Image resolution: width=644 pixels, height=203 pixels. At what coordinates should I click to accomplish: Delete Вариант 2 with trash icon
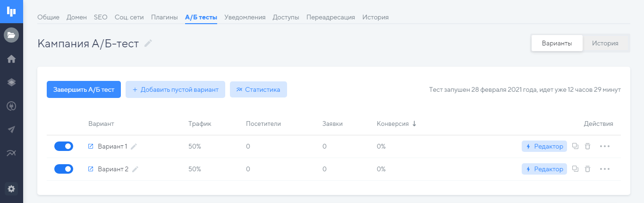(x=587, y=169)
